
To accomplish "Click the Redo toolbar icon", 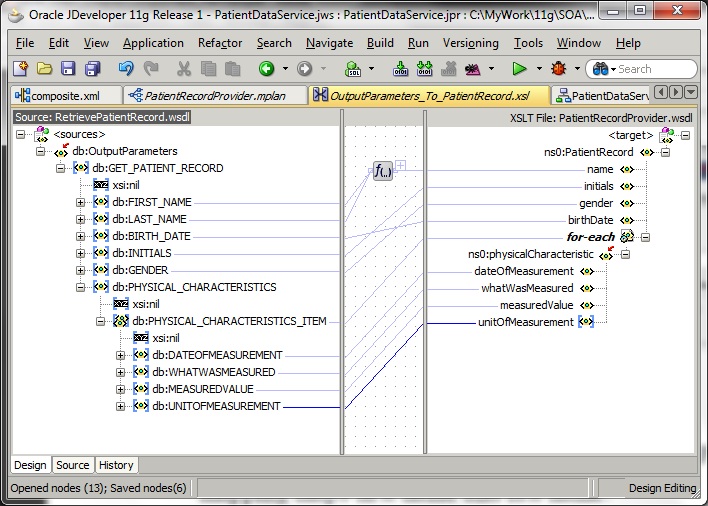I will (x=151, y=69).
